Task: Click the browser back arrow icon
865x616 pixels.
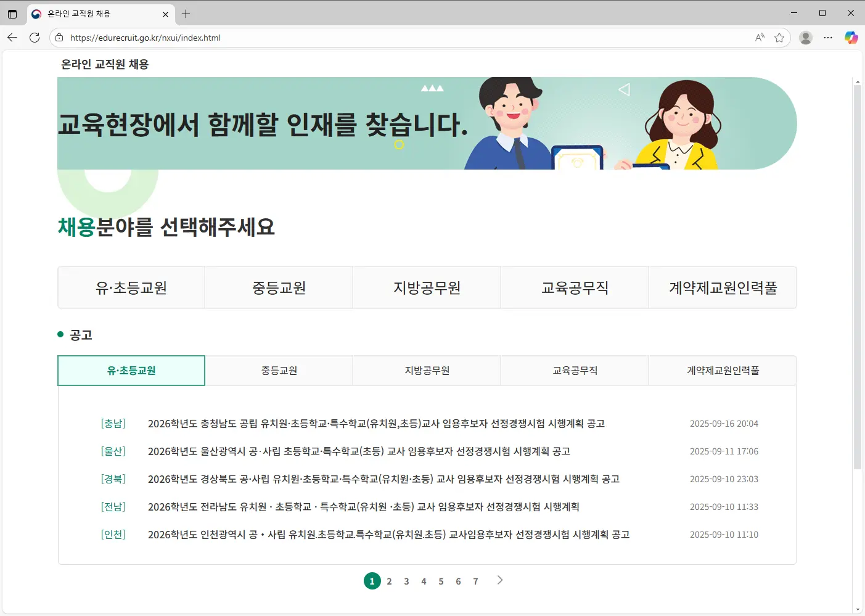Action: click(x=12, y=38)
